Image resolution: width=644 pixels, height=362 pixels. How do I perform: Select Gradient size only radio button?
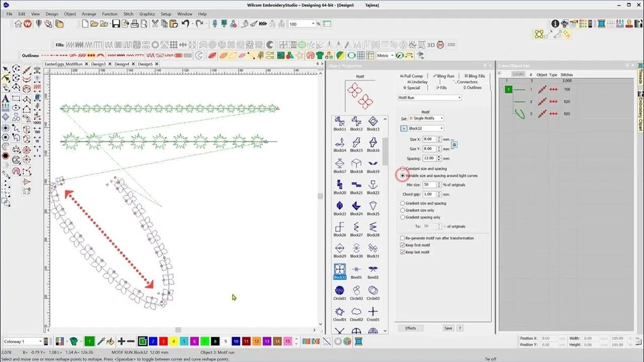(402, 210)
